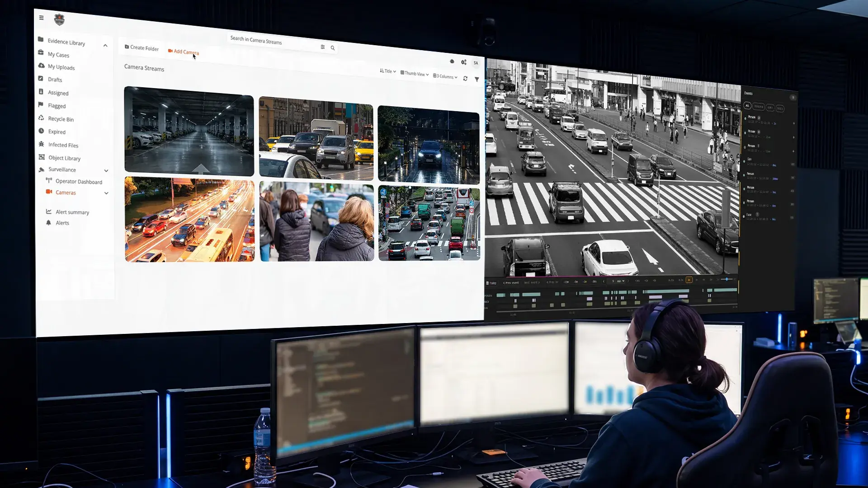Click the Create Folder button
The image size is (868, 488).
[142, 47]
